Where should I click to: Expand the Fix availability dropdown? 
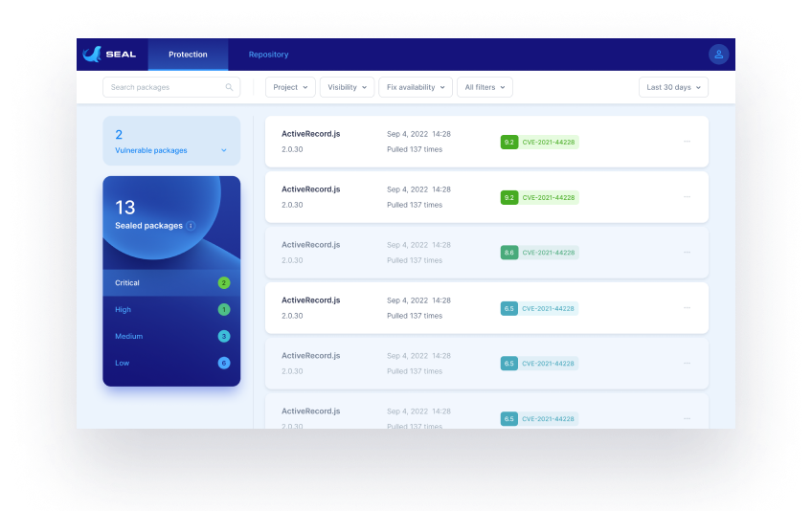(417, 87)
